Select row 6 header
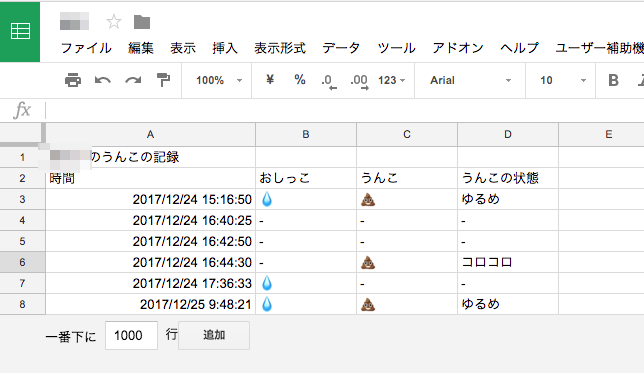644x373 pixels. pos(22,262)
